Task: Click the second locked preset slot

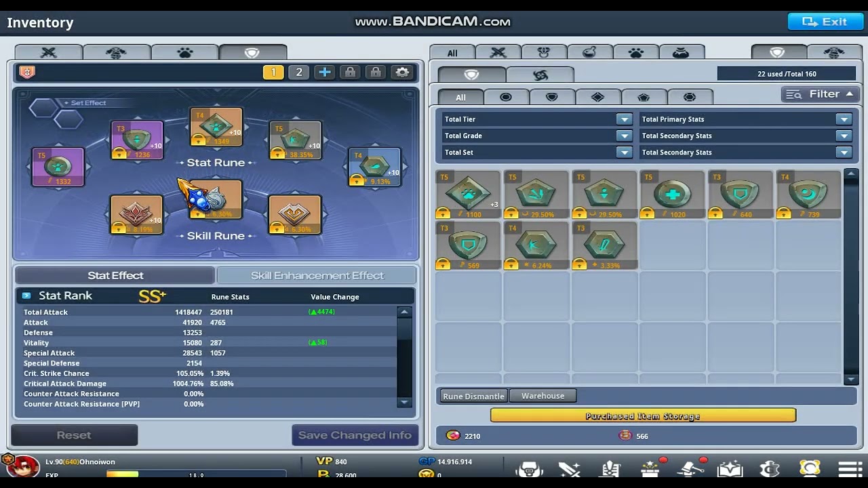Action: coord(376,72)
